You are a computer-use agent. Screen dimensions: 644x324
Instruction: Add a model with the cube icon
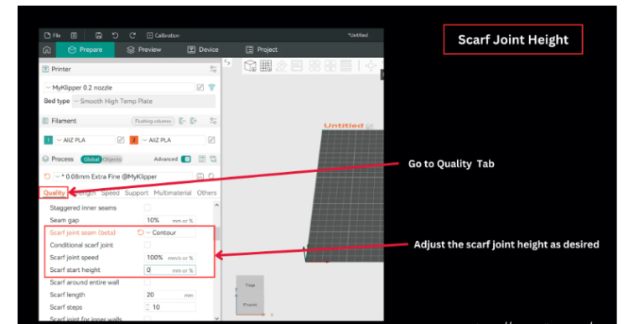pos(250,65)
